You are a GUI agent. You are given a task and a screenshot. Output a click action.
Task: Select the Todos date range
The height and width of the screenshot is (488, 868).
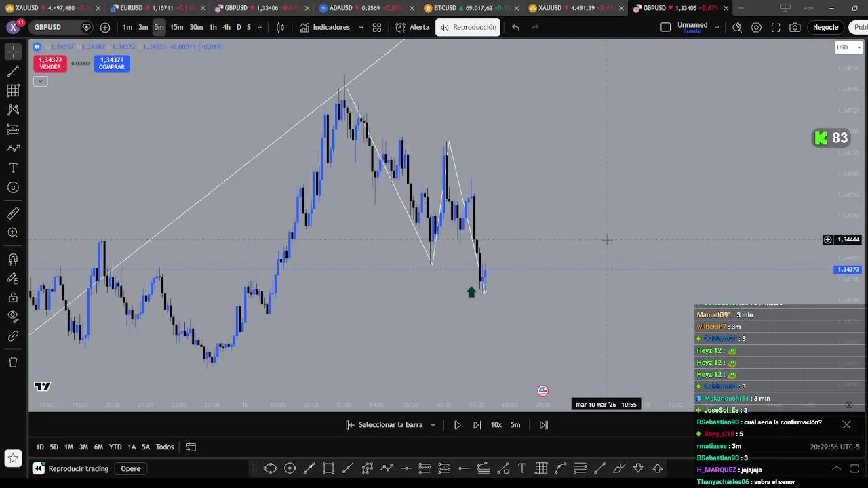[165, 447]
